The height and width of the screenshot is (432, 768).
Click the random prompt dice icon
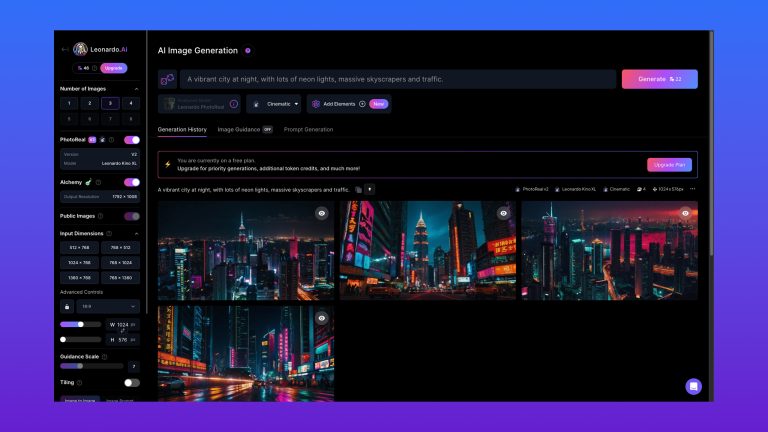(168, 79)
